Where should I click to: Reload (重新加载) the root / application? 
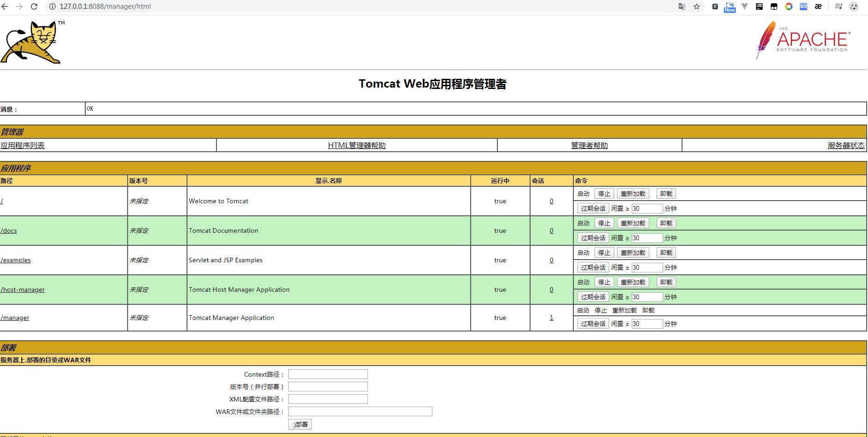(x=633, y=194)
